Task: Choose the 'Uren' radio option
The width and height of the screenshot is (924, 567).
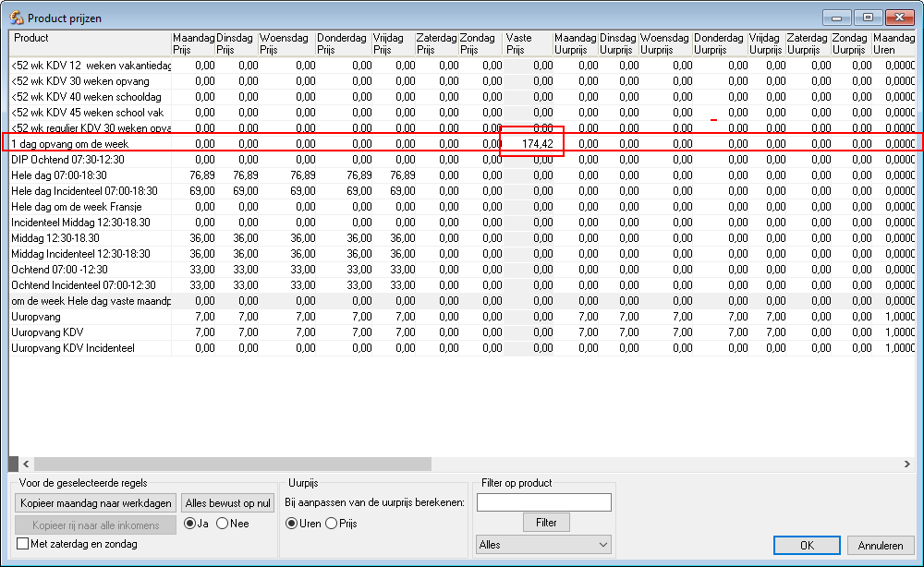Action: (x=291, y=524)
